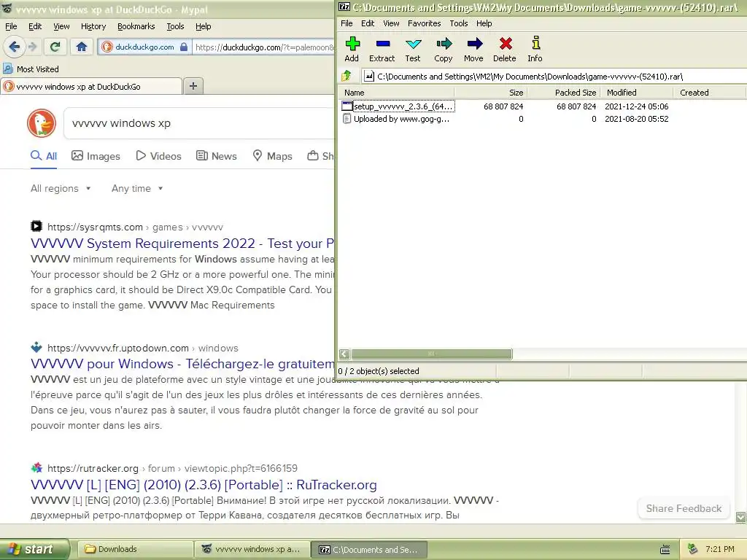Click the DuckDuckGo search input field
This screenshot has height=560, width=747.
200,123
